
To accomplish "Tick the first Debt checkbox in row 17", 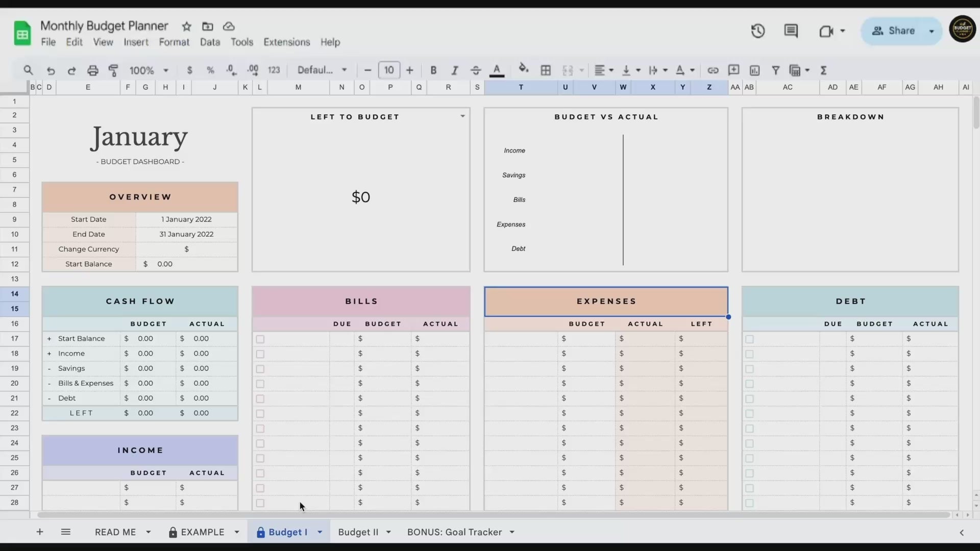I will (x=749, y=339).
